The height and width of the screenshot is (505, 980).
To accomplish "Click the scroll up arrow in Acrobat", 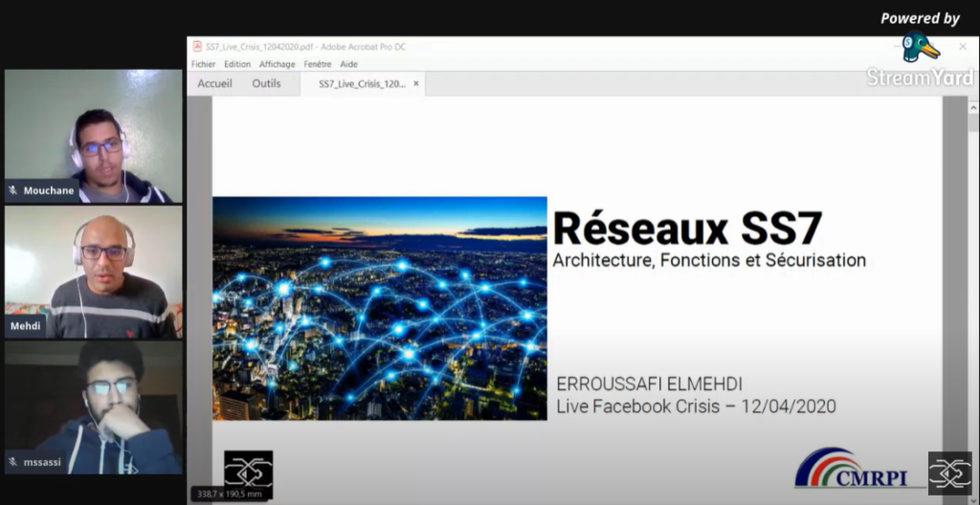I will (x=973, y=107).
